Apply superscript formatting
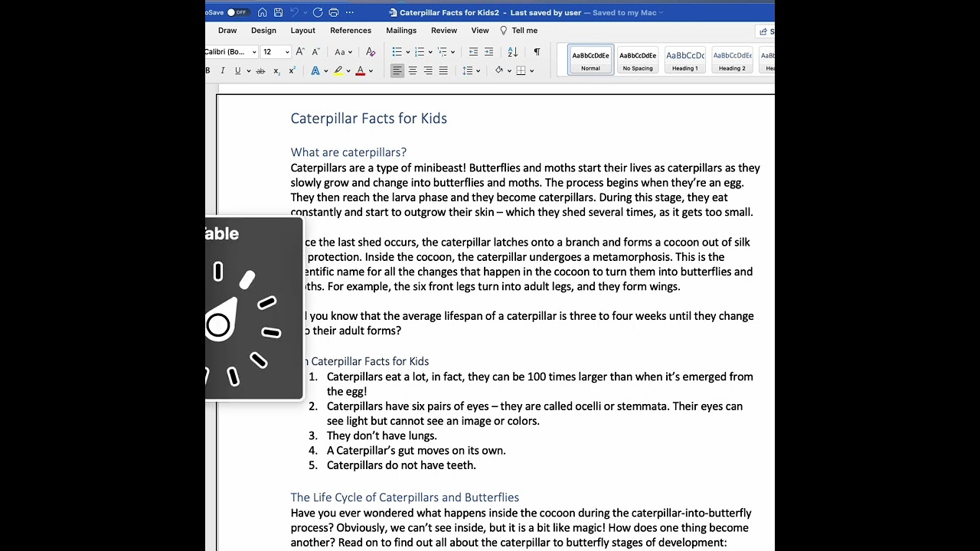This screenshot has width=980, height=551. pyautogui.click(x=292, y=71)
